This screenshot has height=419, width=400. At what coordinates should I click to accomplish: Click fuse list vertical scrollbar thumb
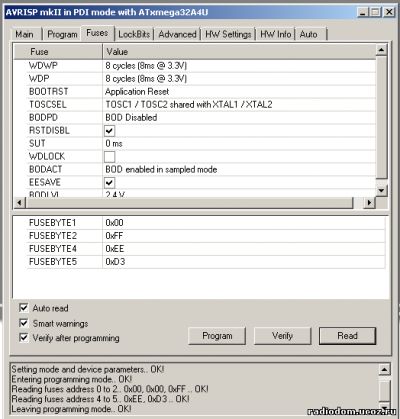click(x=381, y=117)
